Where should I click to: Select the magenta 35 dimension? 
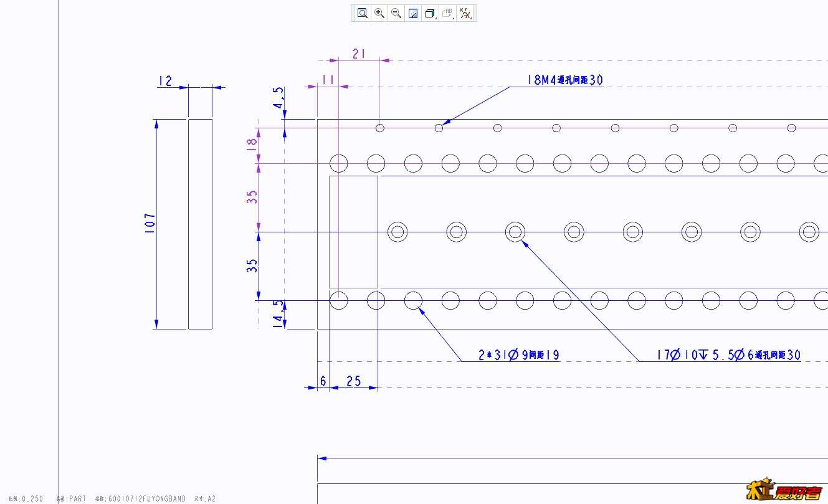pyautogui.click(x=252, y=197)
